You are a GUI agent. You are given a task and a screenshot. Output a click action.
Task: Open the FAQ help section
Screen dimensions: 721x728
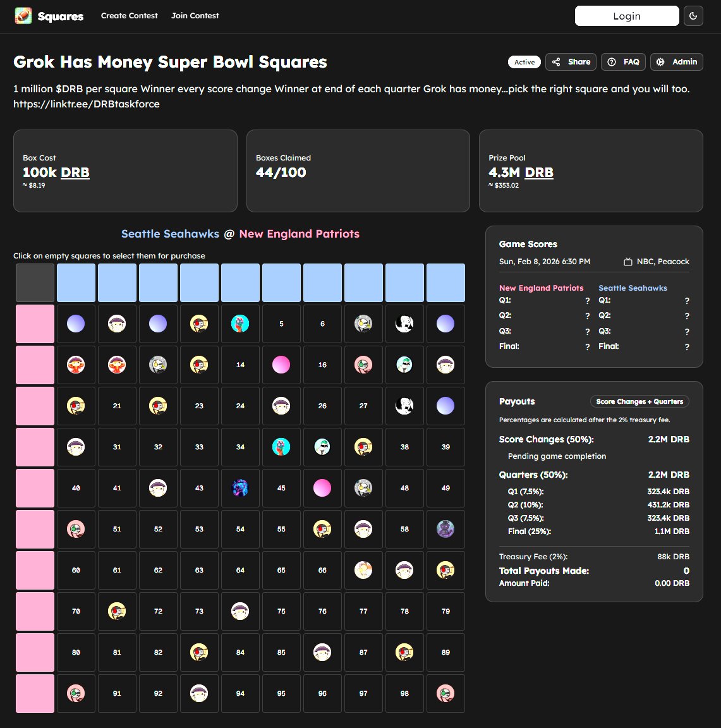pyautogui.click(x=622, y=62)
